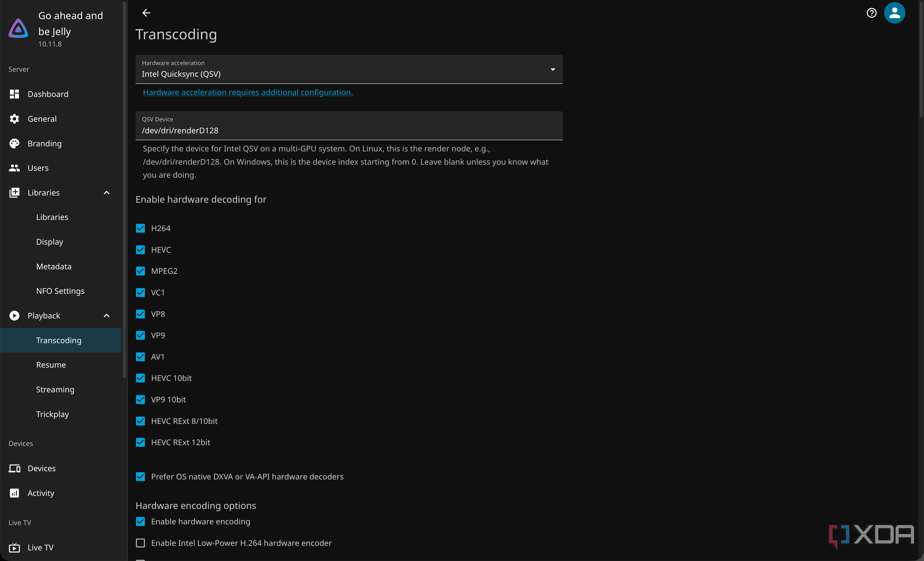
Task: Open the Resume settings page
Action: [x=61, y=365]
